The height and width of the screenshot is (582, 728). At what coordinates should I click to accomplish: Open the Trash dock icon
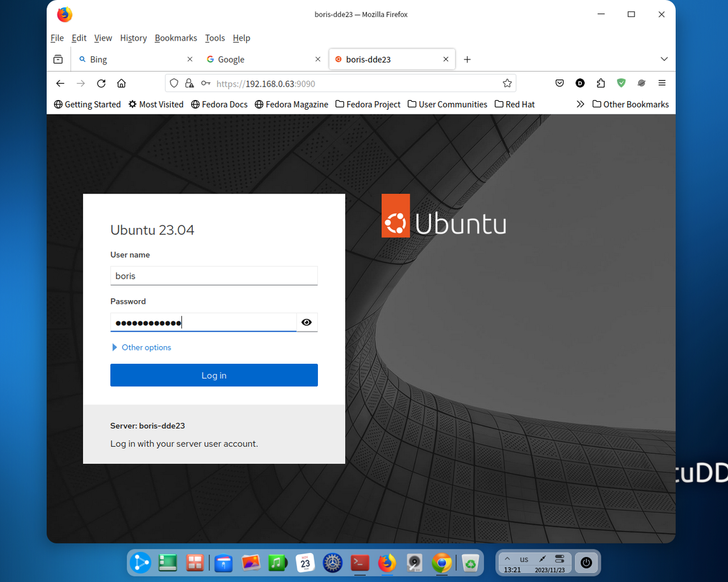tap(470, 563)
